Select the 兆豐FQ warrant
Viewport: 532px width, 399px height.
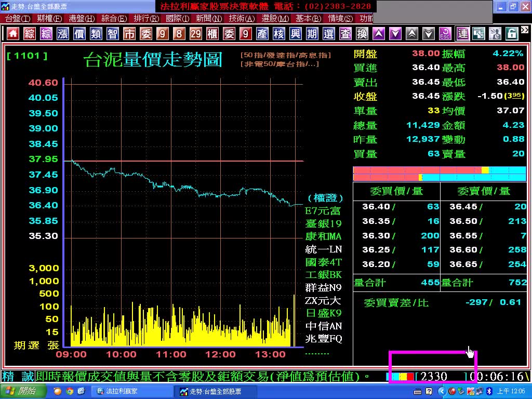point(323,339)
